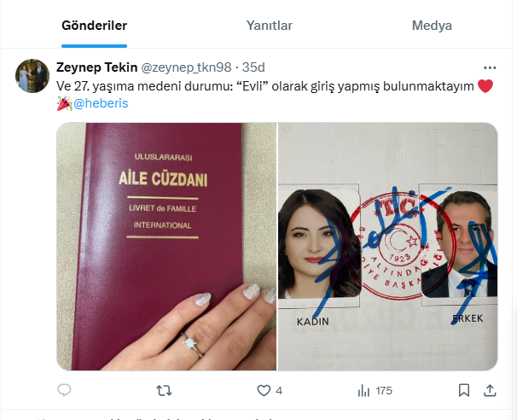Open the three-dot more options menu
This screenshot has width=517, height=420.
(x=490, y=67)
